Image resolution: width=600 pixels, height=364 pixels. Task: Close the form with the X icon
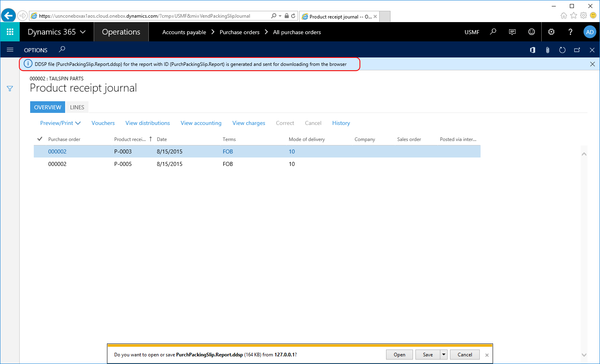pos(592,50)
